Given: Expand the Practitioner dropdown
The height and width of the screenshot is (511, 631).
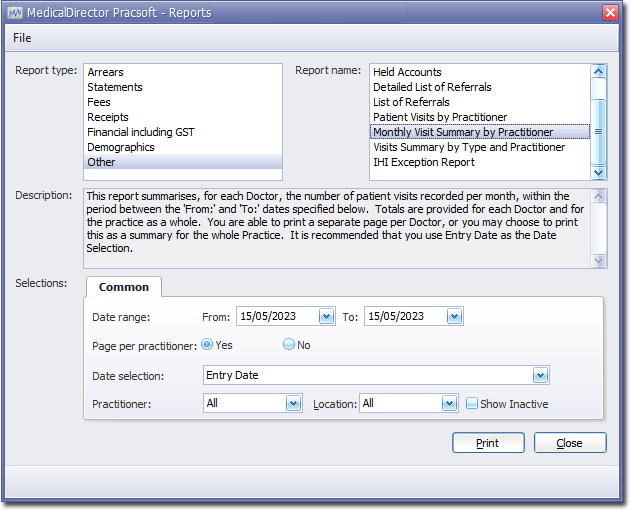Looking at the screenshot, I should coord(293,404).
